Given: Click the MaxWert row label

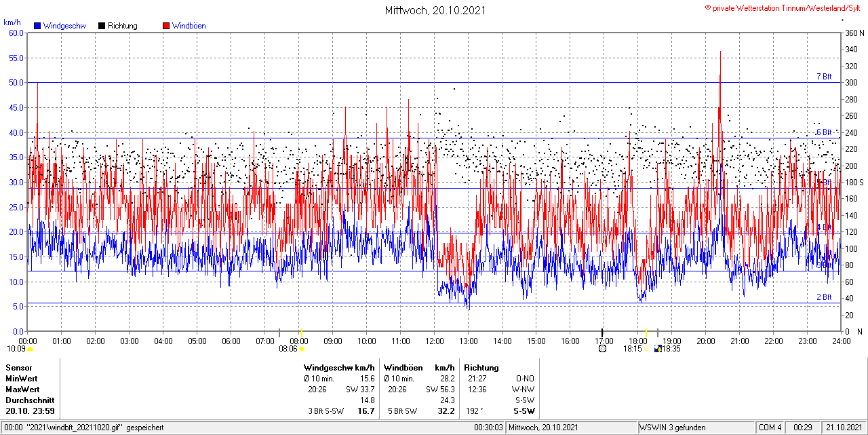Looking at the screenshot, I should pyautogui.click(x=22, y=390).
